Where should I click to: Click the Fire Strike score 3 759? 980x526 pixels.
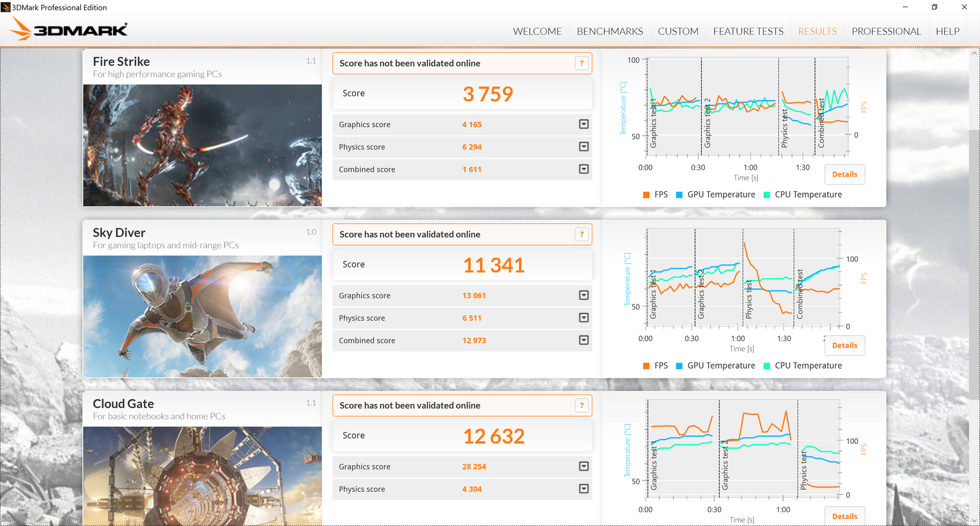[x=488, y=94]
